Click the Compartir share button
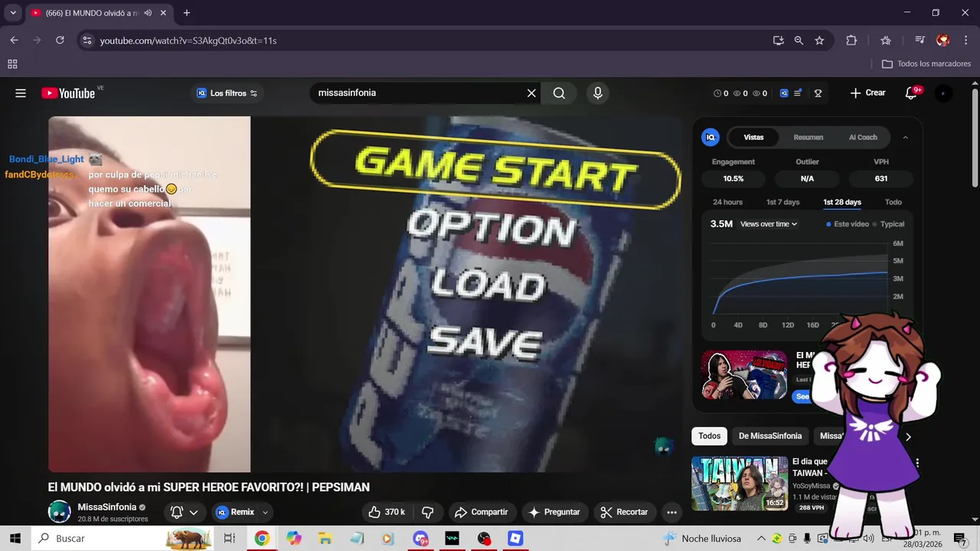980x551 pixels. (481, 512)
